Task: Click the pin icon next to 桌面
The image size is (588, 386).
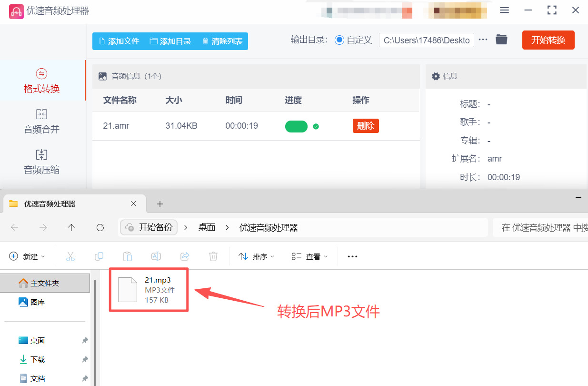Action: pyautogui.click(x=85, y=340)
